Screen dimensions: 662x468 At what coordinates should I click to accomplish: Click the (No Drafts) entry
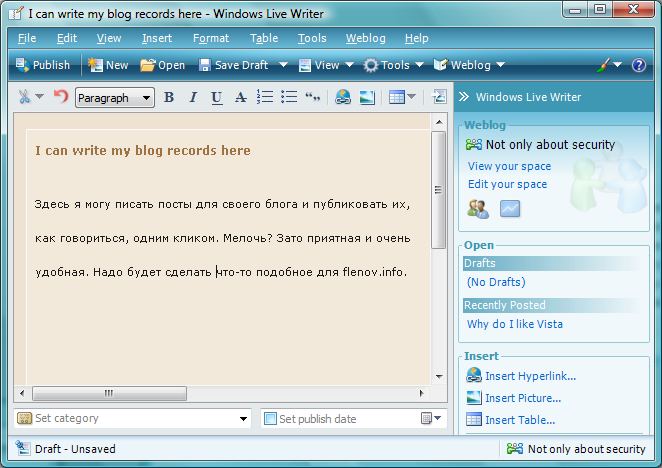(496, 282)
